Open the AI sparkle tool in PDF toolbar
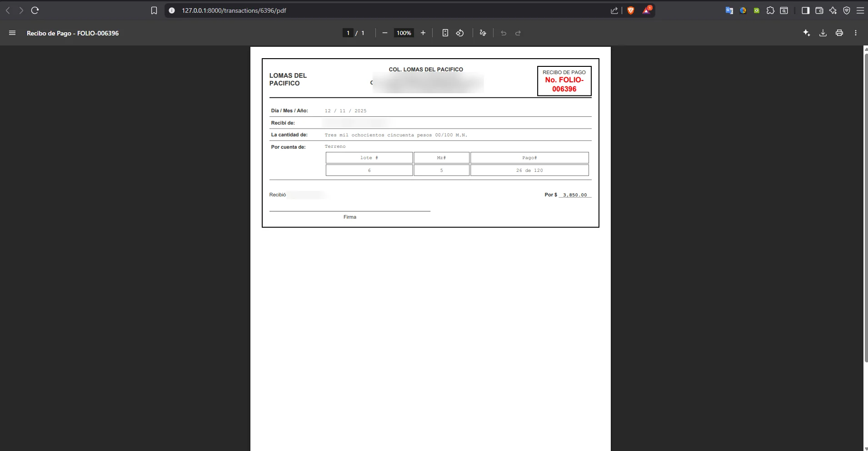Image resolution: width=868 pixels, height=451 pixels. coord(807,33)
